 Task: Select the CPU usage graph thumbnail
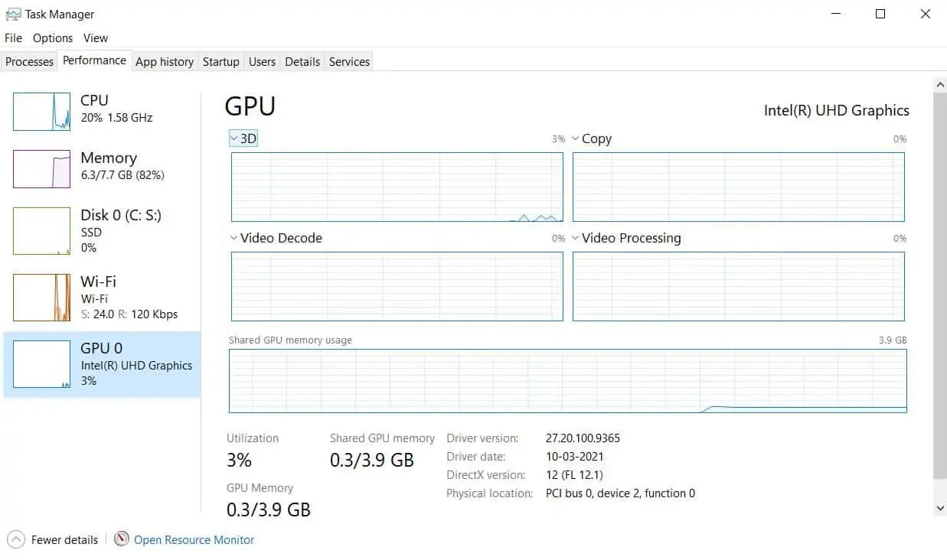(42, 112)
